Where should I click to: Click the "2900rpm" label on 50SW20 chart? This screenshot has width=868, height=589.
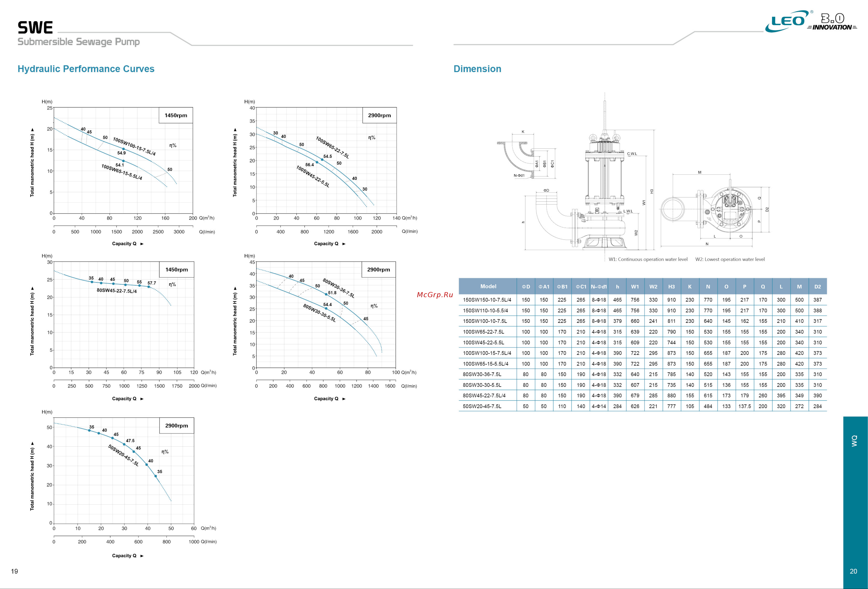point(177,426)
